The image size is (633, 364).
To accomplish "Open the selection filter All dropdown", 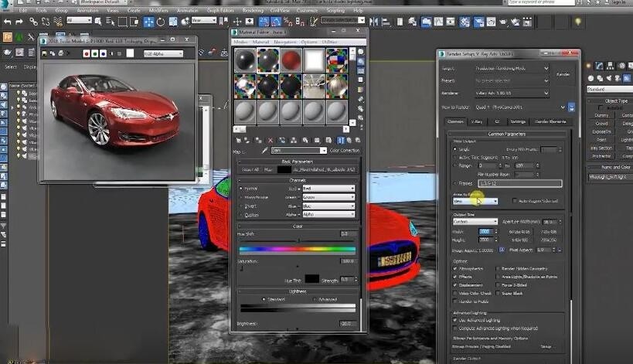I will click(x=79, y=20).
